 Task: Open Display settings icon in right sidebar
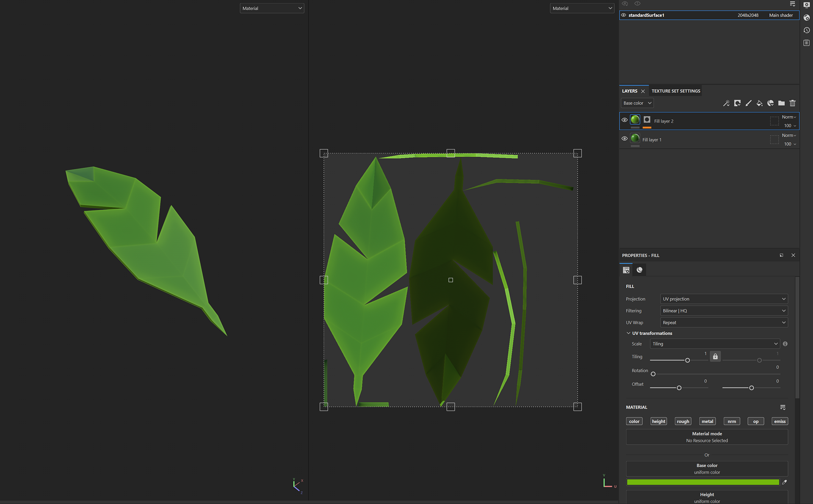coord(807,5)
